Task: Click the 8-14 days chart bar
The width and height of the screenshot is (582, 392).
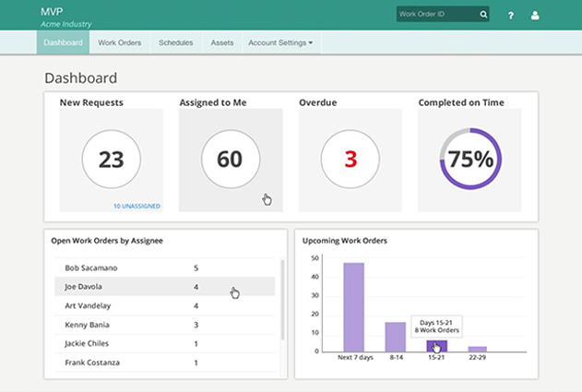Action: [395, 337]
